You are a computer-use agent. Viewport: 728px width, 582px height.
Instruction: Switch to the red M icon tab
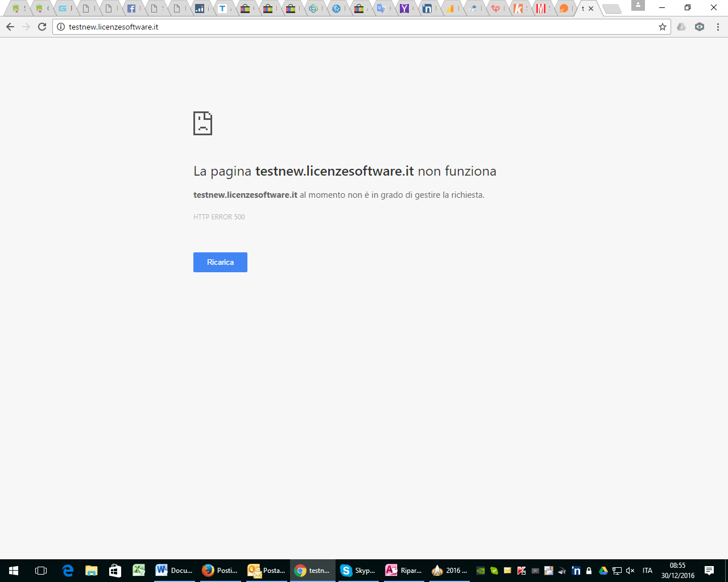pos(541,9)
